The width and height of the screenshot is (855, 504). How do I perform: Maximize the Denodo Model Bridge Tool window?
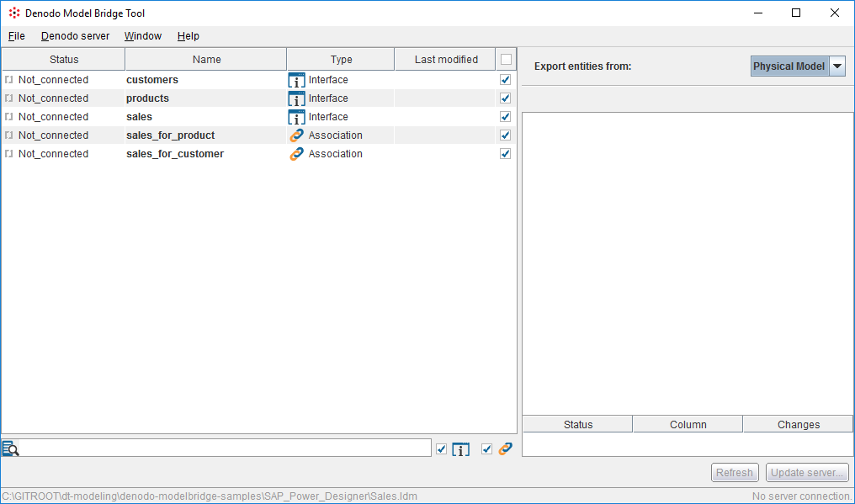[796, 13]
